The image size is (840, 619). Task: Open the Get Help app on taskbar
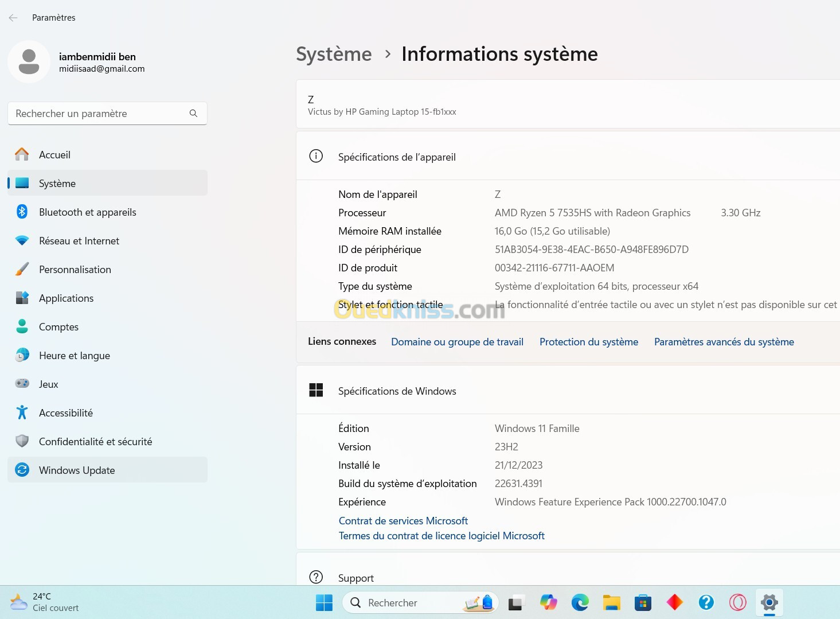(706, 602)
